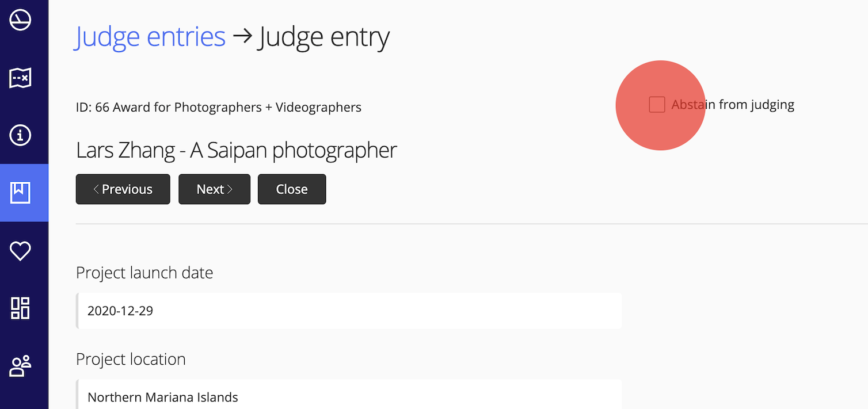Select the clock icon in the sidebar
The width and height of the screenshot is (868, 409).
click(20, 20)
